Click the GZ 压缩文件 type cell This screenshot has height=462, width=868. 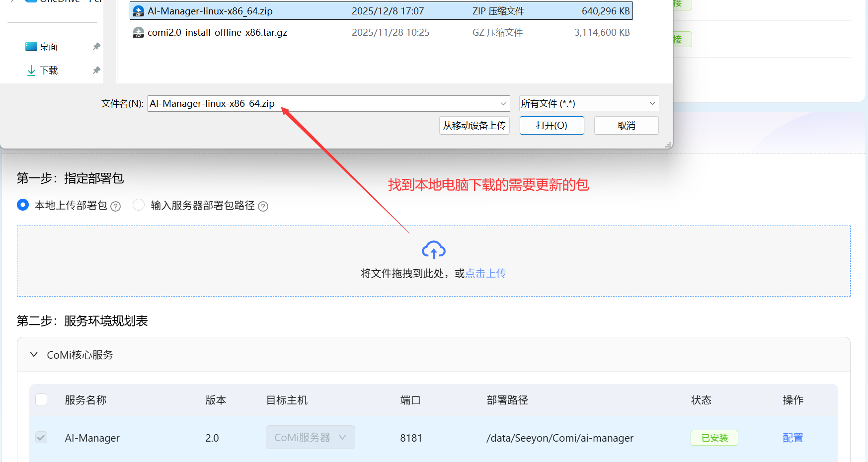pos(497,32)
